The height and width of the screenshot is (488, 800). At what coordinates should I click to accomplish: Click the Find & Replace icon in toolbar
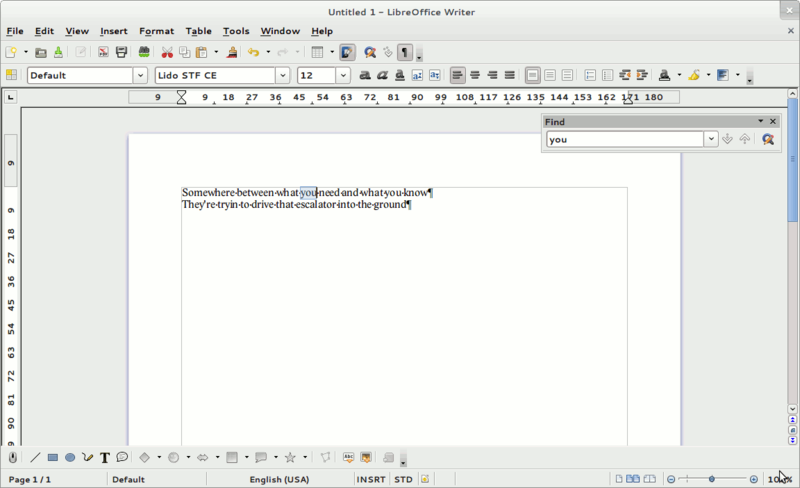click(370, 52)
